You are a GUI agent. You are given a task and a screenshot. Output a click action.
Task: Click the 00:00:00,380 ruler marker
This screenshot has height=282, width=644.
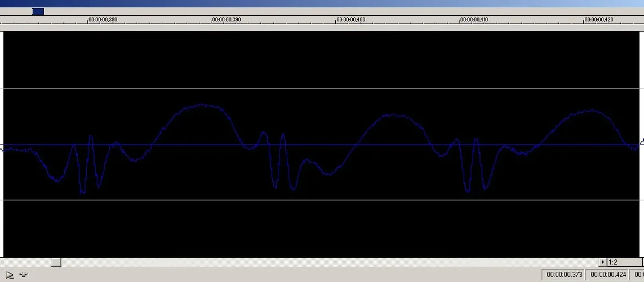[x=103, y=20]
